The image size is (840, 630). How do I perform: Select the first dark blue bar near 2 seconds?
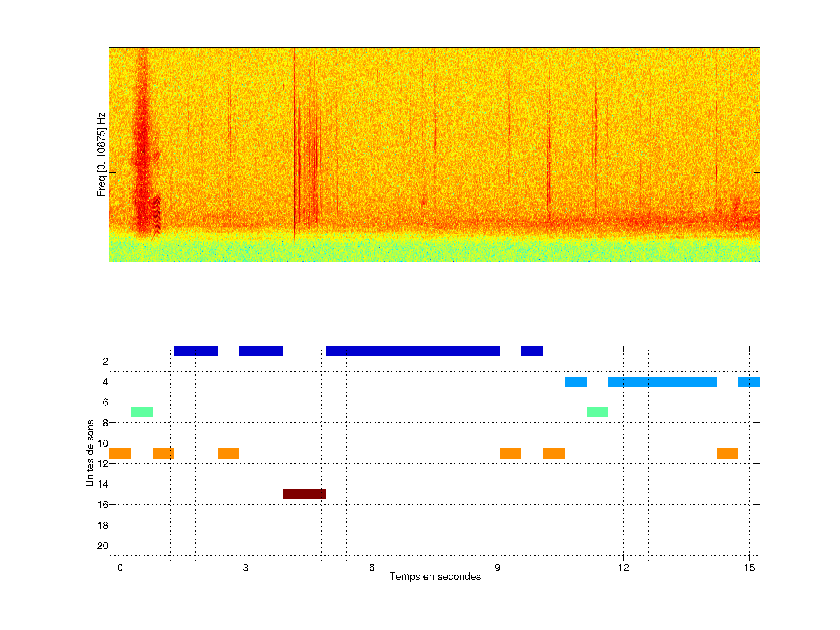click(x=196, y=351)
